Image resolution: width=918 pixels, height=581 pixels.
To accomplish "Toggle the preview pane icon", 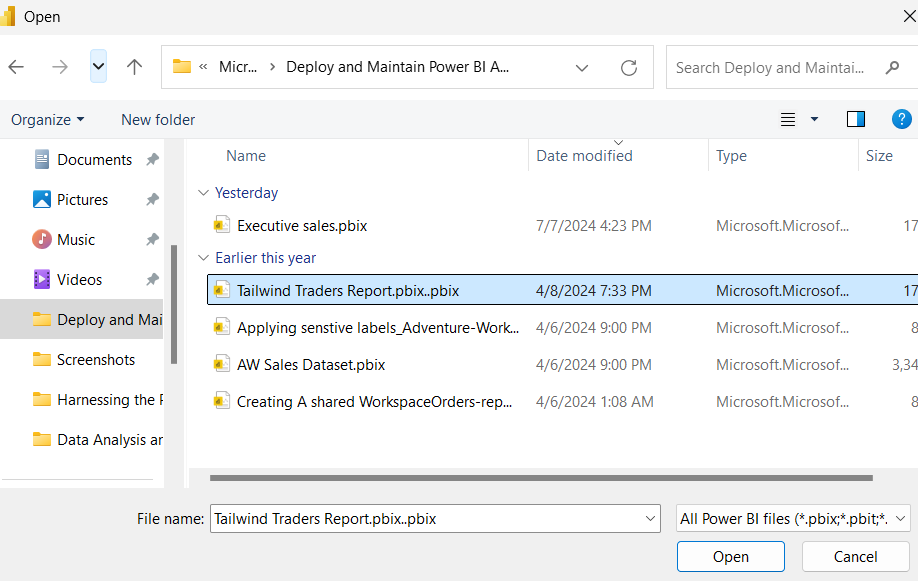I will (855, 119).
